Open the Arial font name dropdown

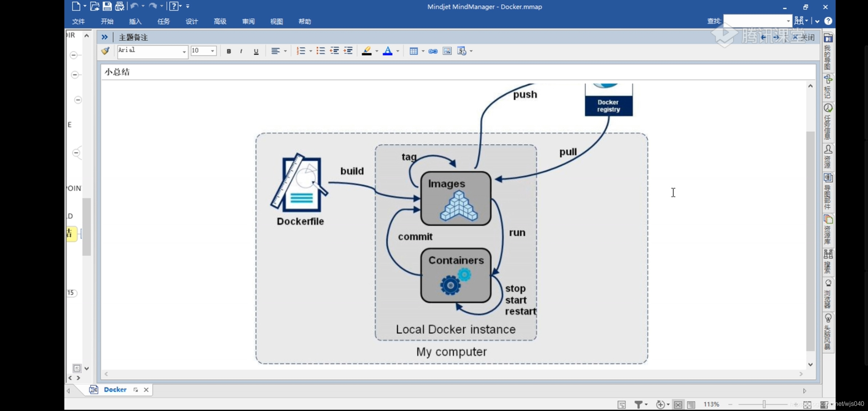pyautogui.click(x=184, y=51)
